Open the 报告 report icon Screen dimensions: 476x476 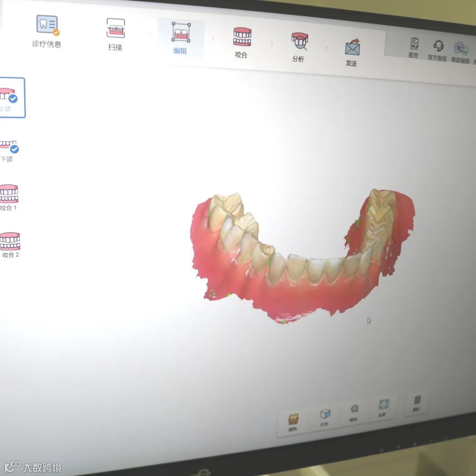414,47
